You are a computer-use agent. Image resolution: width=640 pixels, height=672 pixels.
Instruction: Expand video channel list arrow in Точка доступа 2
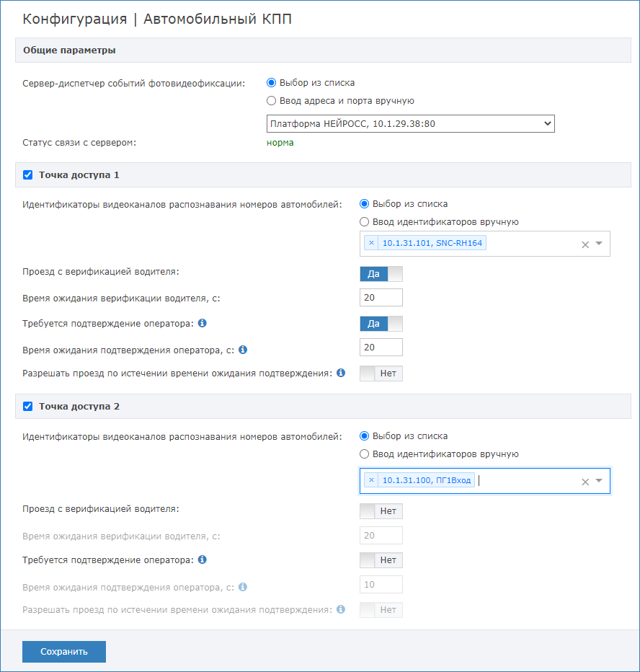(600, 480)
